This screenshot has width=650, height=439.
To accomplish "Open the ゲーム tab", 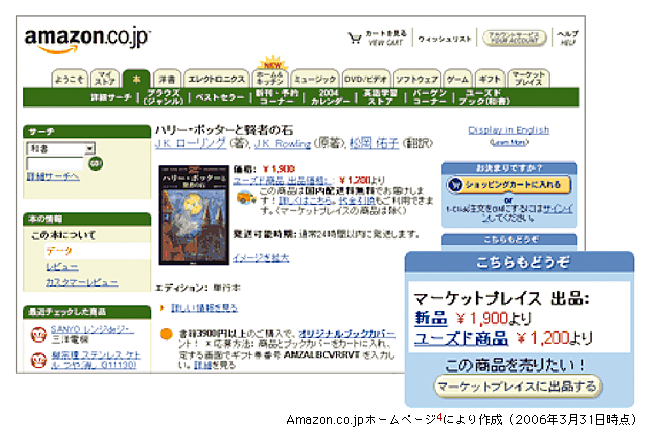I will pyautogui.click(x=458, y=79).
